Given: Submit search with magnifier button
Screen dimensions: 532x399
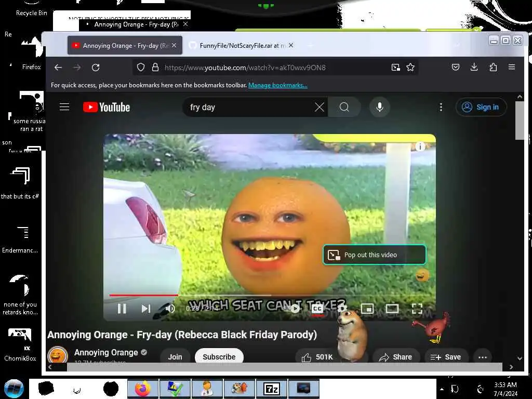Looking at the screenshot, I should [x=344, y=107].
